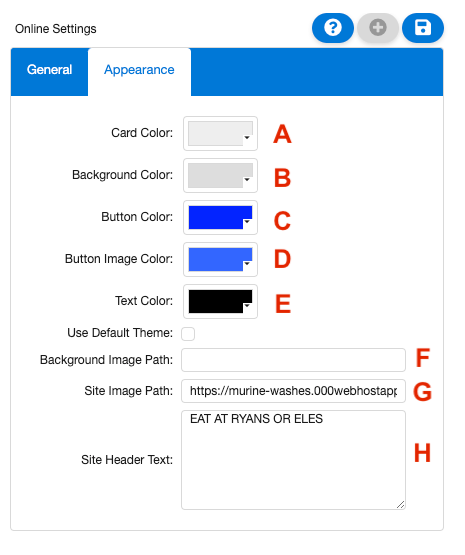Focus the Background Image Path field
The width and height of the screenshot is (465, 555).
(x=293, y=360)
